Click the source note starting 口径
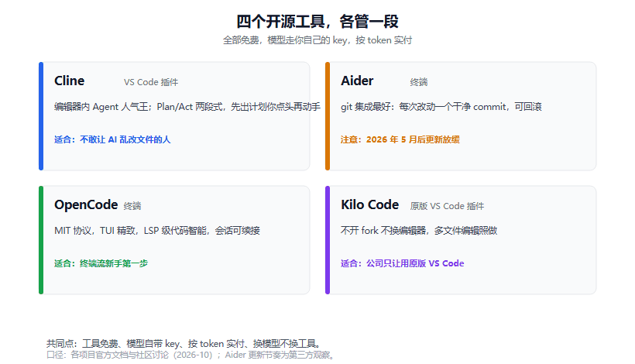Screen dimensions: 635x364 pos(191,355)
